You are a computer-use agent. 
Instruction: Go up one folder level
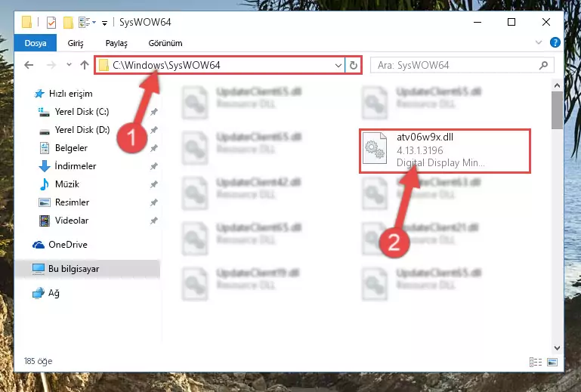[85, 65]
